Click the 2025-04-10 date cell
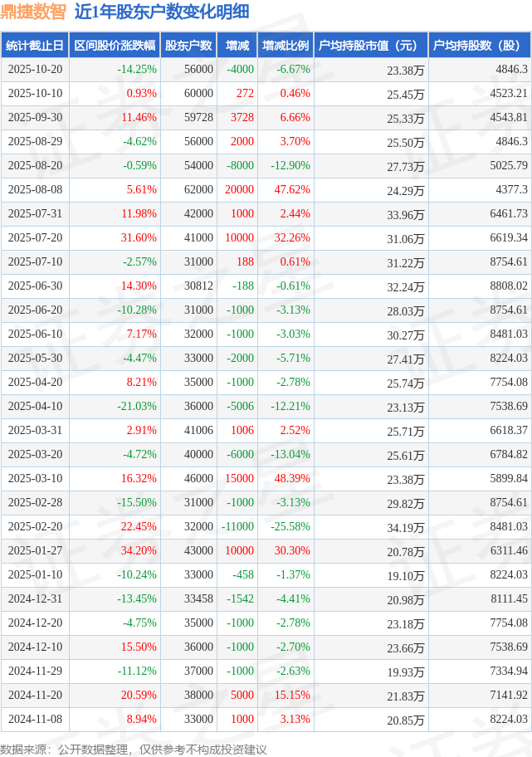The height and width of the screenshot is (757, 532). (x=34, y=407)
